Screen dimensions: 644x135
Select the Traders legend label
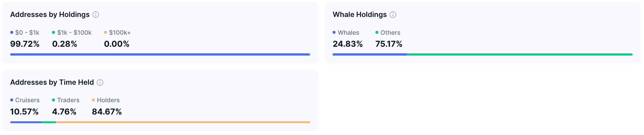[x=68, y=100]
